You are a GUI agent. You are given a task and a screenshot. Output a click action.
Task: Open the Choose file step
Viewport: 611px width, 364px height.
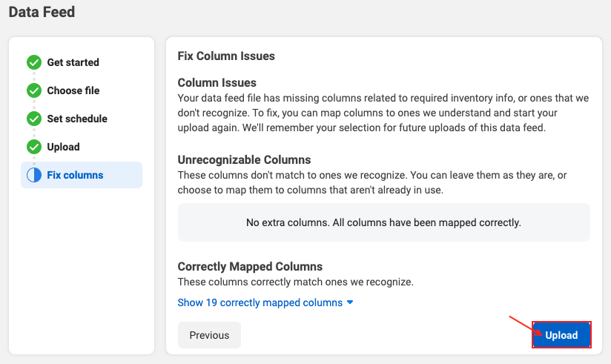click(x=73, y=90)
